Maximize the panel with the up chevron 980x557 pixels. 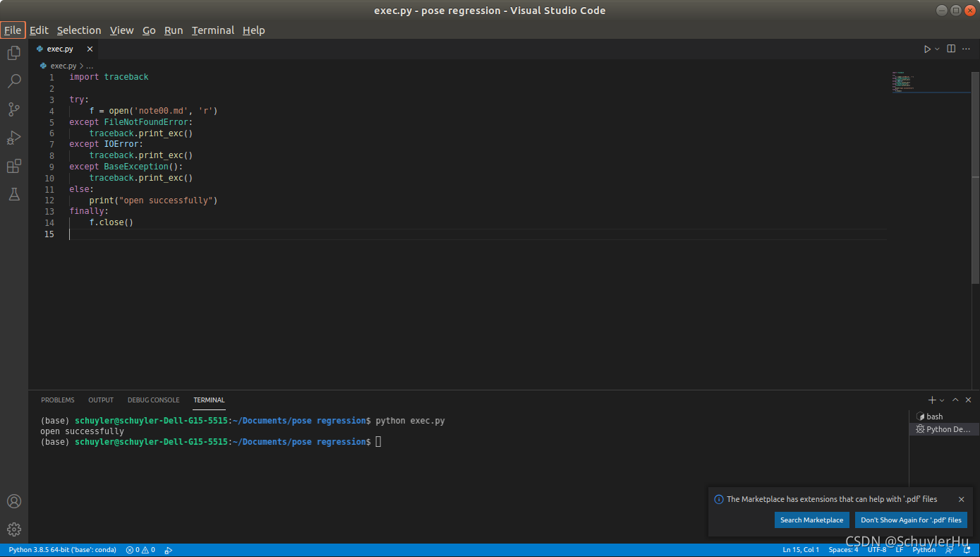[955, 400]
